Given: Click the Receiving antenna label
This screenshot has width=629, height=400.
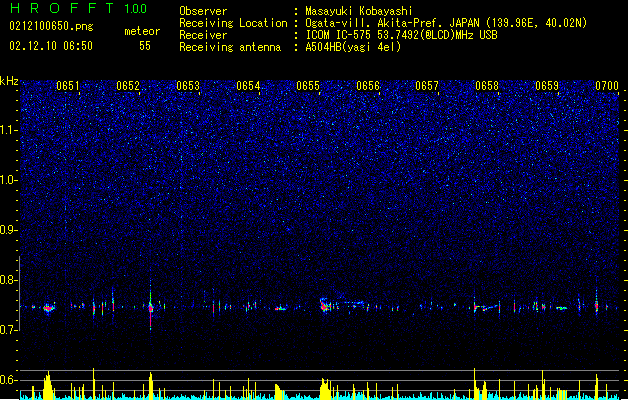Looking at the screenshot, I should pyautogui.click(x=230, y=47).
